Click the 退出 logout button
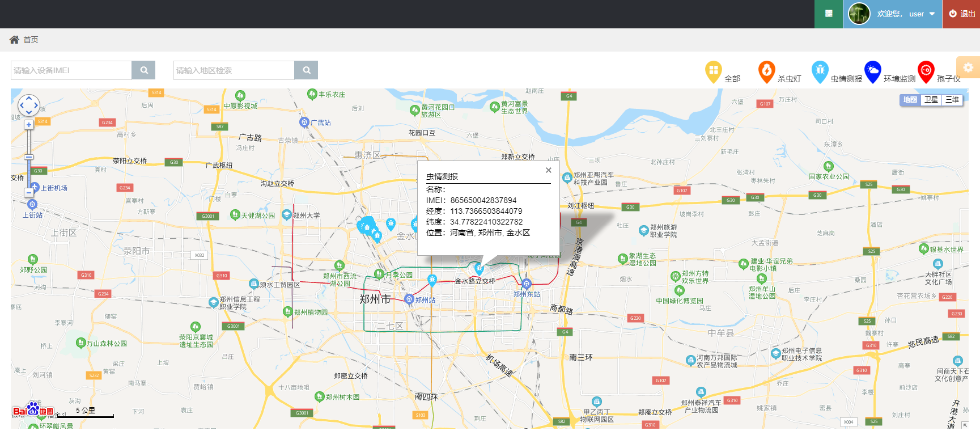The image size is (980, 431). coord(962,14)
